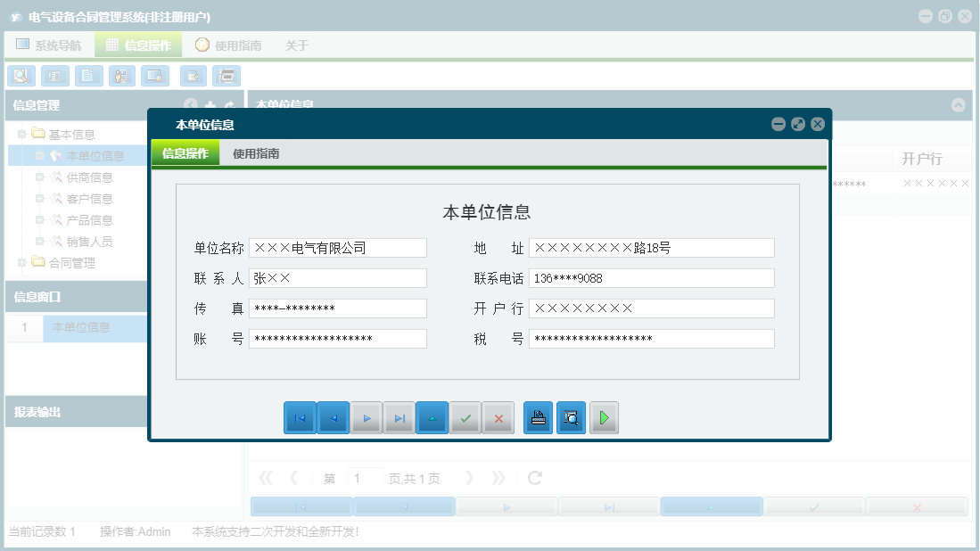Click the green run arrow in the dialog
This screenshot has width=980, height=551.
(604, 417)
